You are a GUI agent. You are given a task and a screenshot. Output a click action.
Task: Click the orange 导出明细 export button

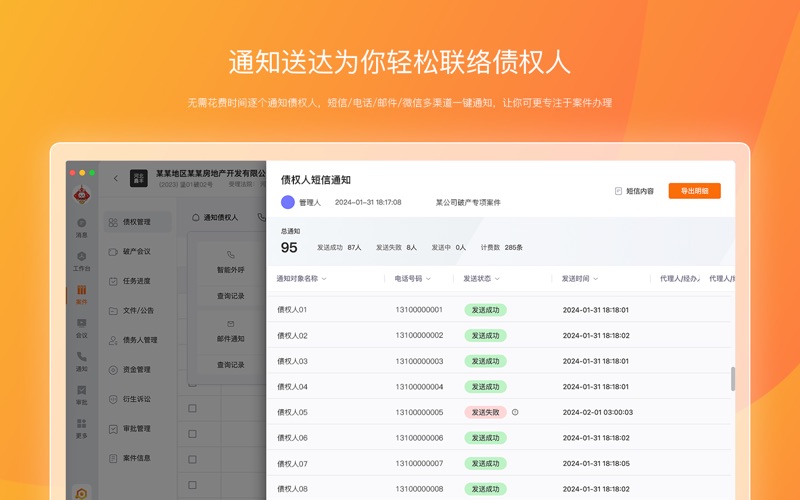(x=694, y=191)
